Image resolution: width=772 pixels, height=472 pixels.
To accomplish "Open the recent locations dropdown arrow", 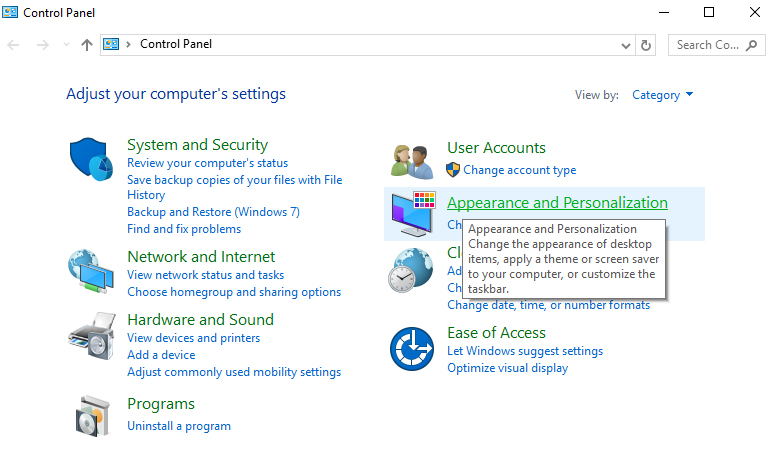I will point(66,45).
